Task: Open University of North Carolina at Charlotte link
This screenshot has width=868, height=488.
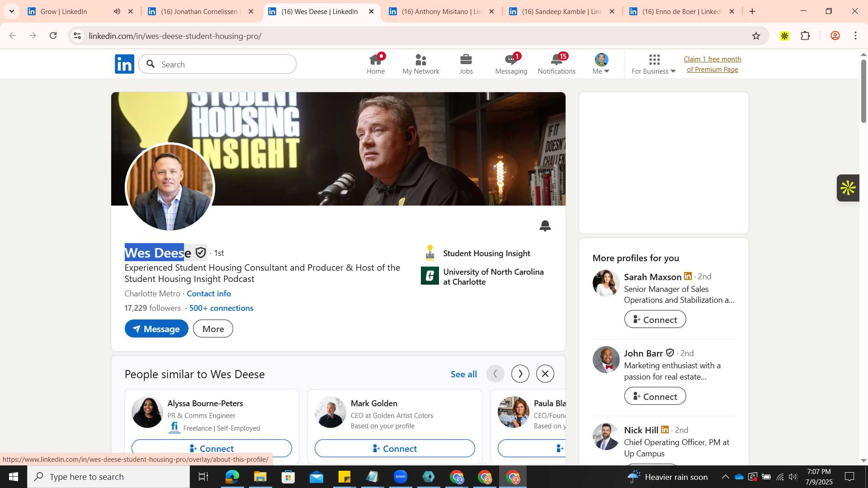Action: pos(483,277)
